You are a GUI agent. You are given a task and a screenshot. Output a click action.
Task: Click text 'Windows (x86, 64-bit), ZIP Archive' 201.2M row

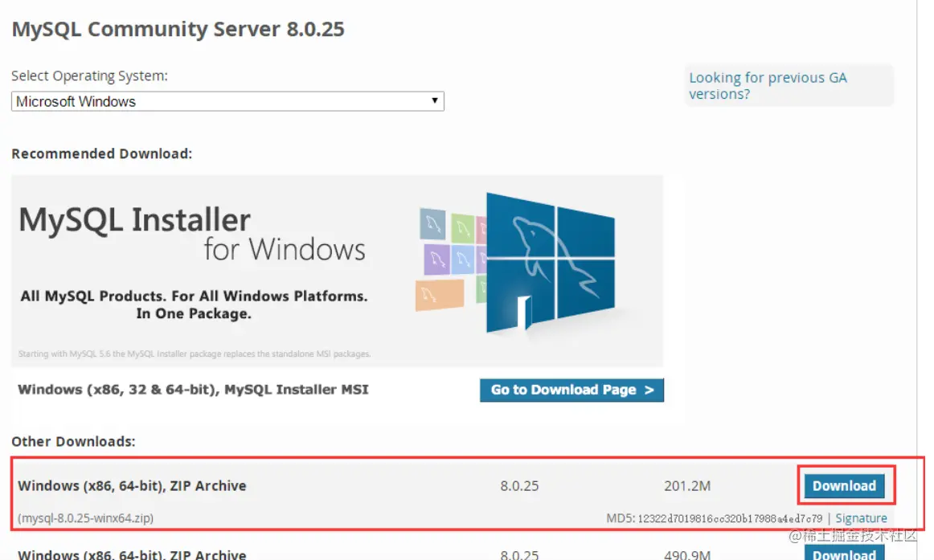[x=133, y=485]
